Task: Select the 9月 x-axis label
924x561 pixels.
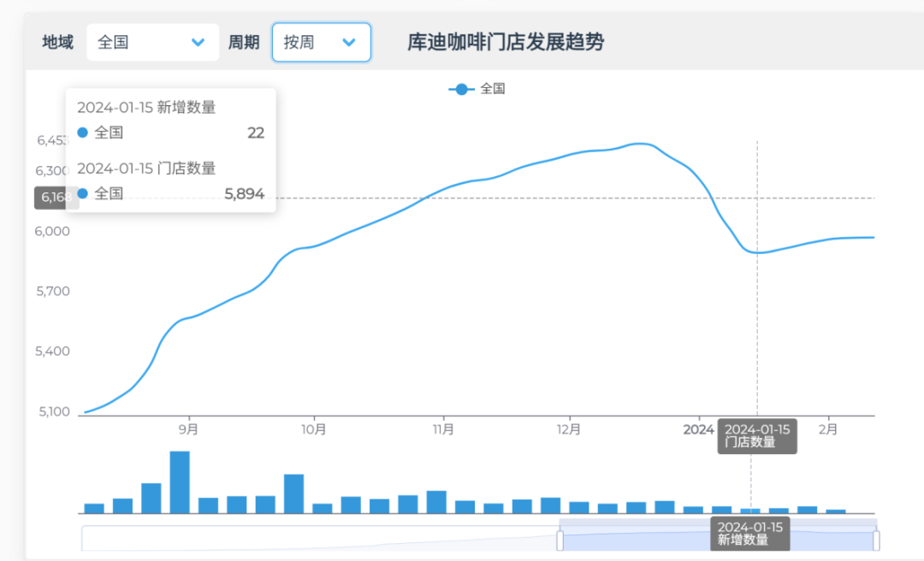Action: 188,429
